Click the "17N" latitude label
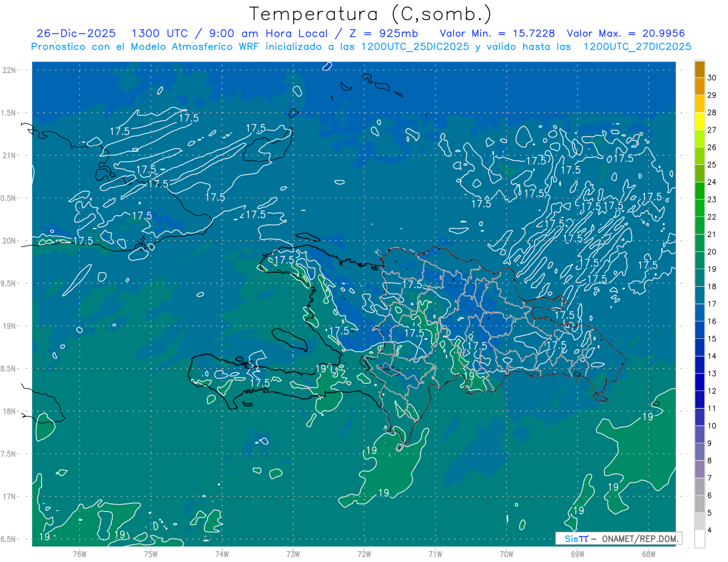 pos(9,497)
